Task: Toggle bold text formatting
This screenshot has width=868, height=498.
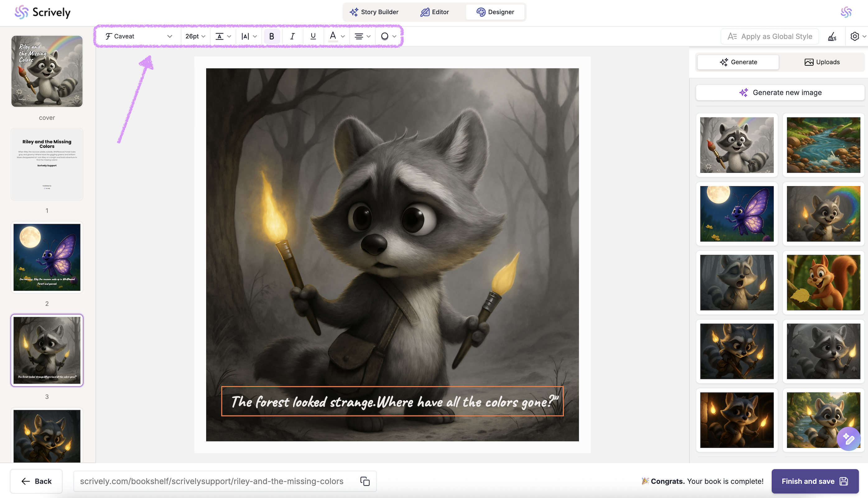Action: click(x=272, y=36)
